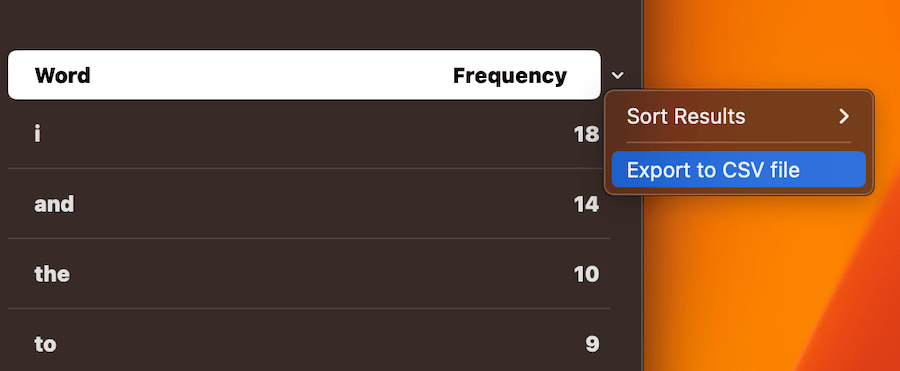Viewport: 900px width, 371px height.
Task: Click the divider line beneath the "i" row
Action: click(309, 168)
